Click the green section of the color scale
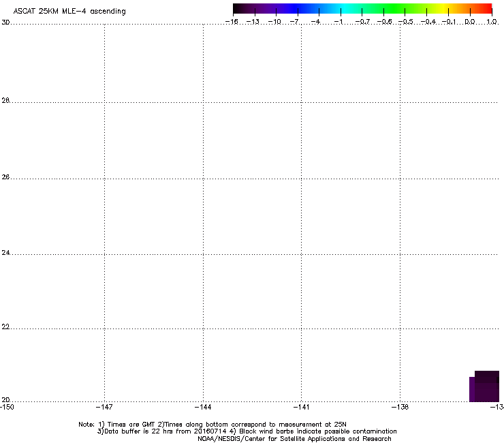504x443 pixels. 394,9
